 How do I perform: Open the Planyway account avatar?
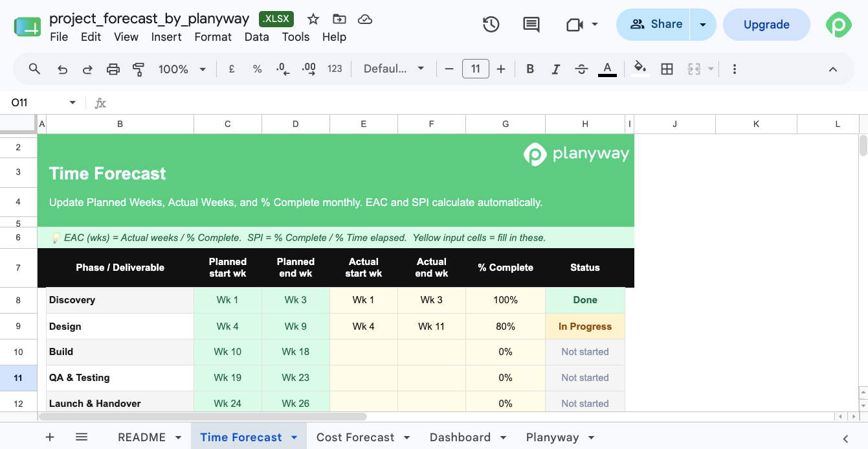839,25
